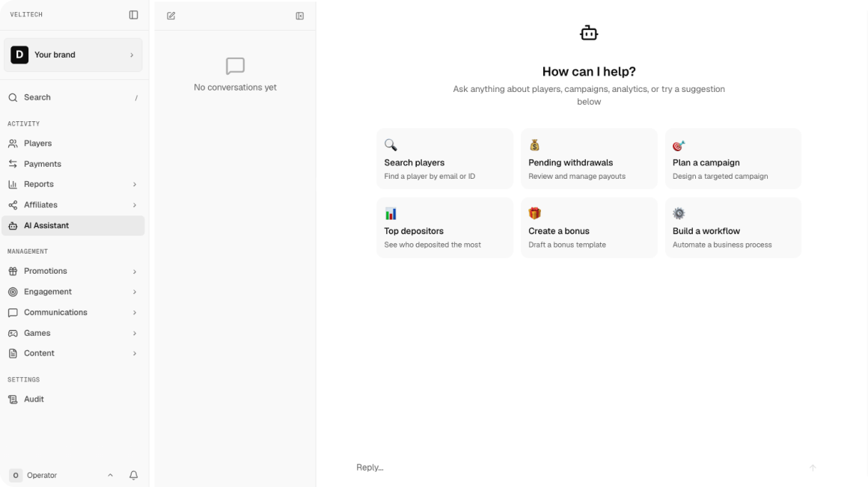
Task: Open Reports menu item
Action: click(73, 184)
